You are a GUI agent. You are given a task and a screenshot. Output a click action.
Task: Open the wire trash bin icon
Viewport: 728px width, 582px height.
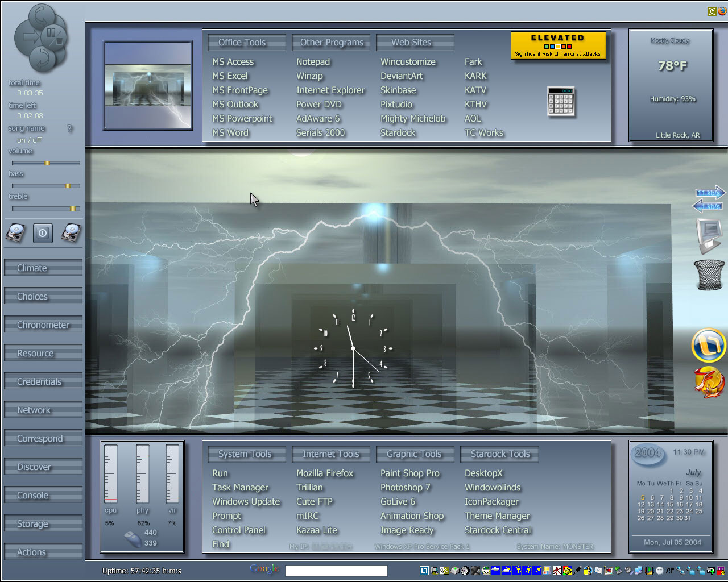click(709, 276)
